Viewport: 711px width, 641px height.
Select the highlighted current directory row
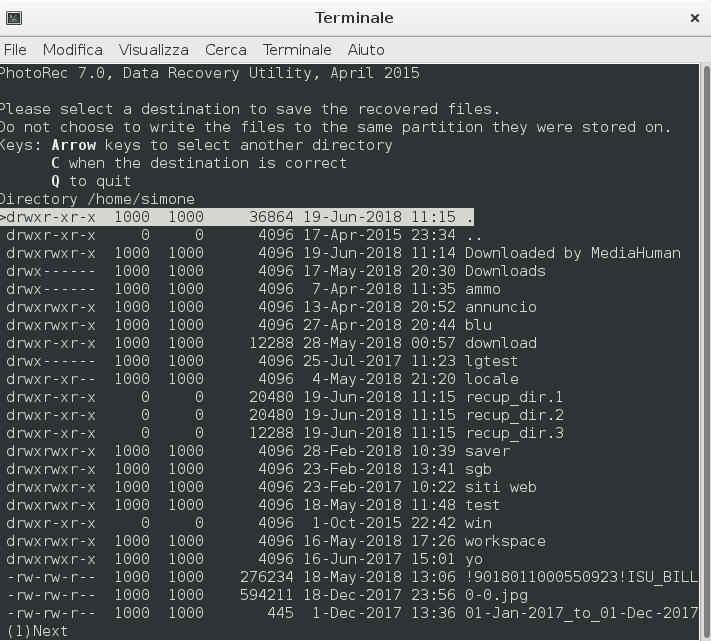[x=240, y=217]
